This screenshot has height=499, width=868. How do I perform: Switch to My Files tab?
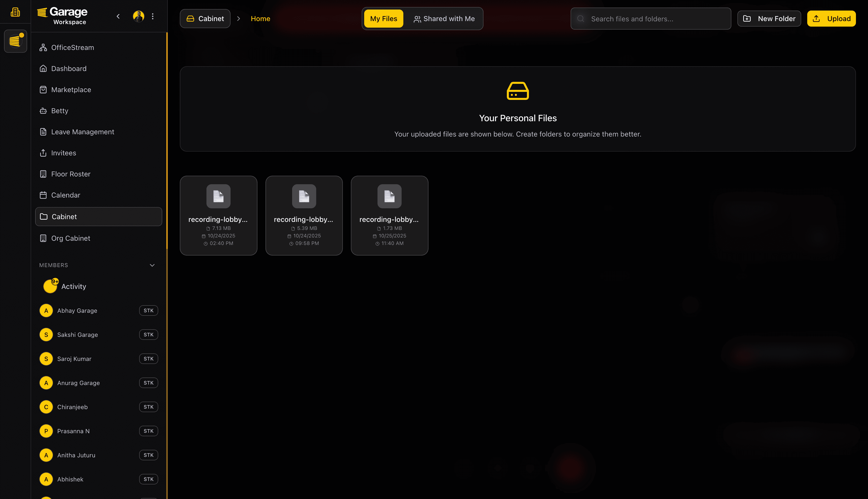383,19
